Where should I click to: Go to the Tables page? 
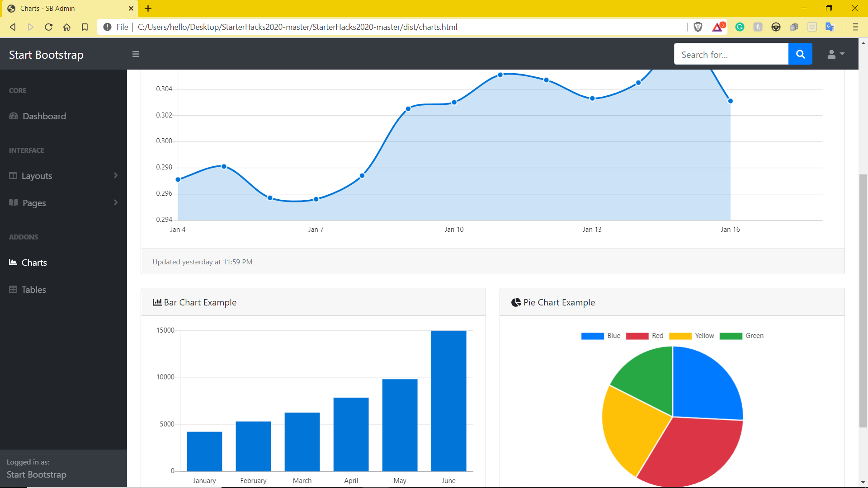33,290
